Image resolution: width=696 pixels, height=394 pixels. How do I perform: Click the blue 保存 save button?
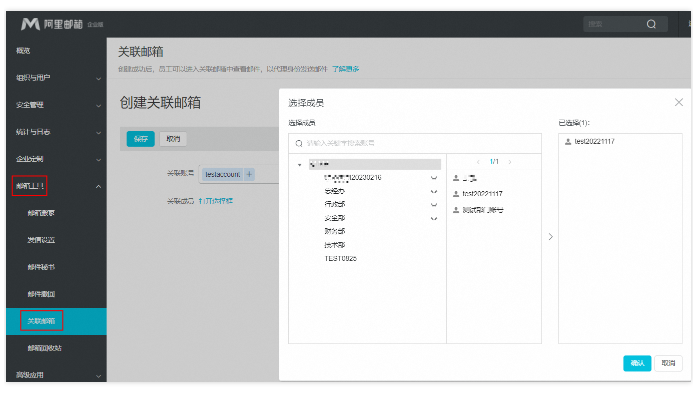coord(141,139)
